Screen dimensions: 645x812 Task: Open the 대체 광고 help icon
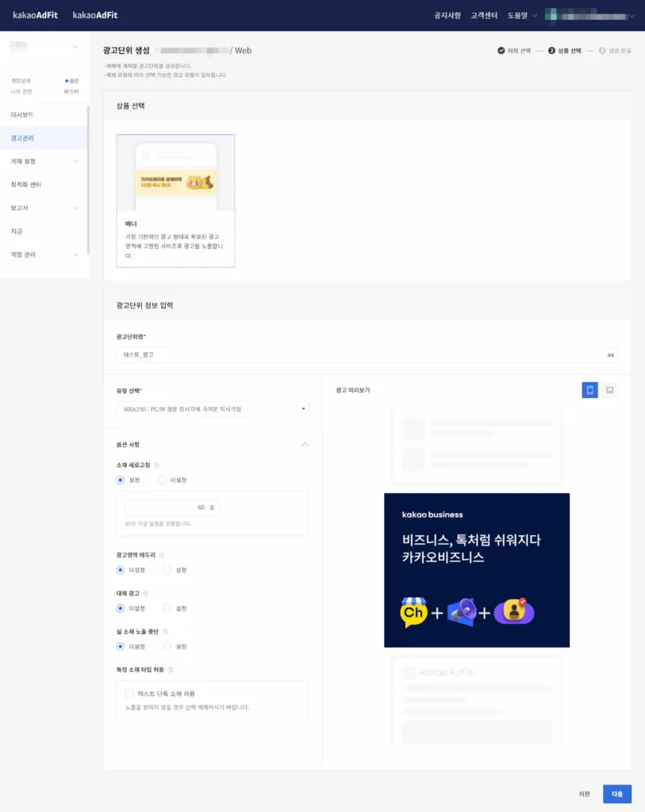tap(145, 594)
